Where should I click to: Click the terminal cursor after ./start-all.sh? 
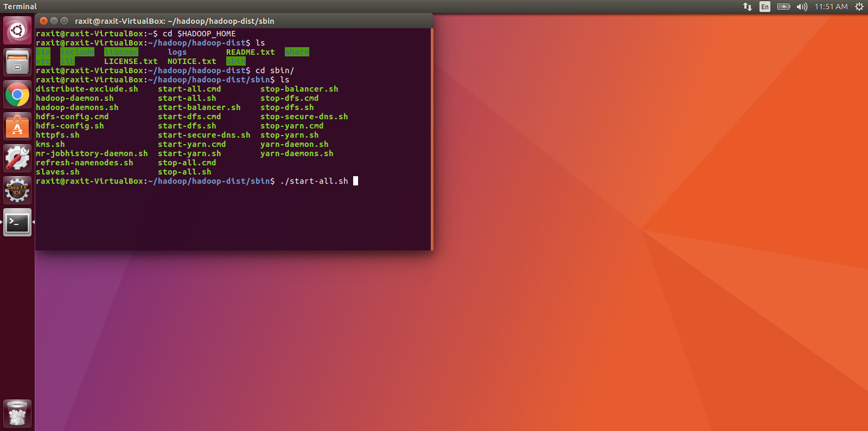coord(355,181)
